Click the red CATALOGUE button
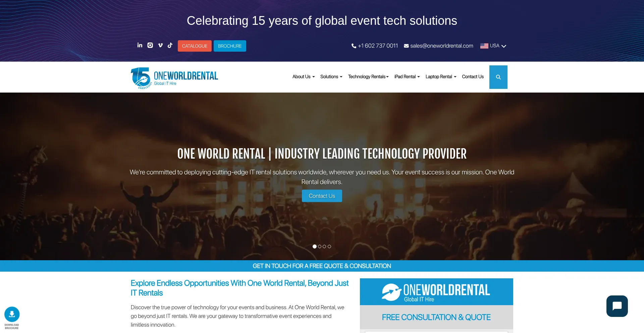Image resolution: width=644 pixels, height=333 pixels. [195, 46]
